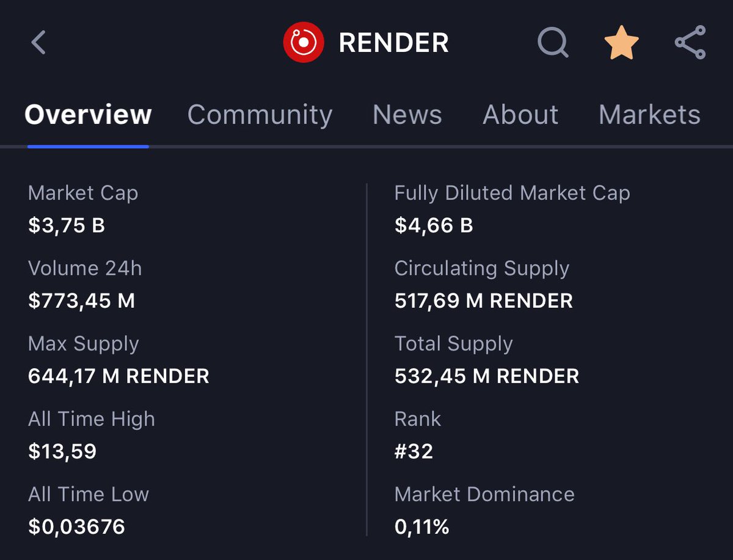Tap the Market Cap label
Image resolution: width=733 pixels, height=560 pixels.
tap(83, 193)
